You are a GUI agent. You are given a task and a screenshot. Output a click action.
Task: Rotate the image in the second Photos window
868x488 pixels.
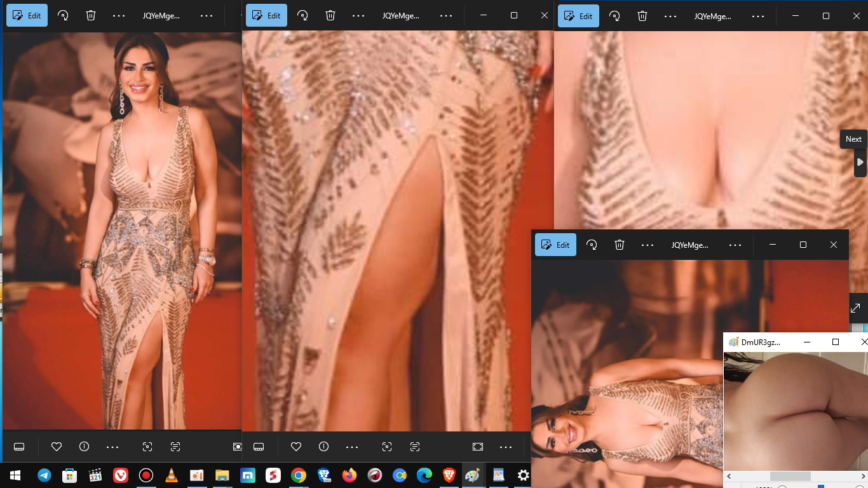302,15
